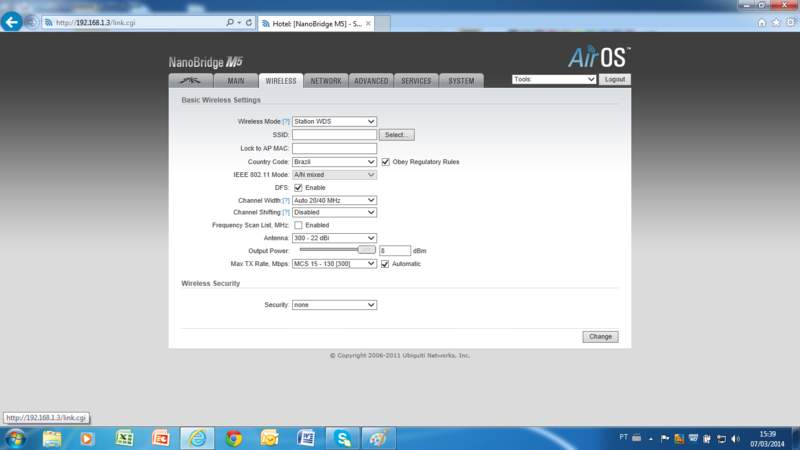Click the on-screen keyboard tray icon

(x=636, y=438)
